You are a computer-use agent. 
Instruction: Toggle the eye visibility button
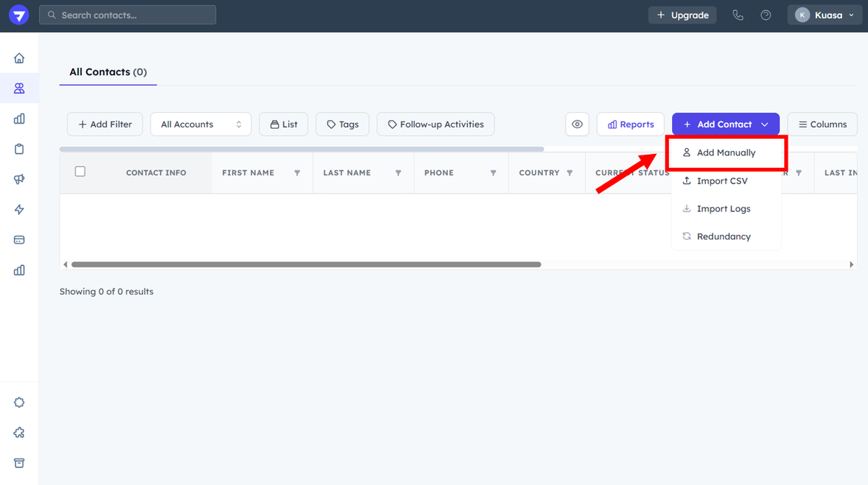click(577, 124)
